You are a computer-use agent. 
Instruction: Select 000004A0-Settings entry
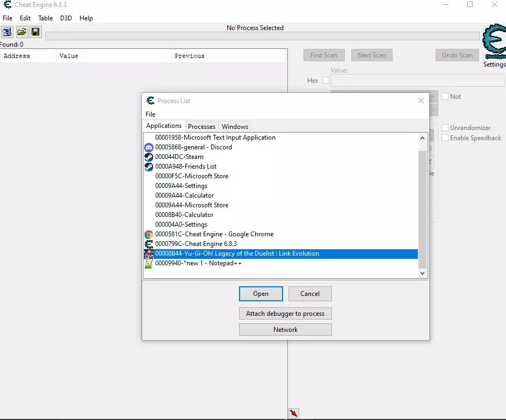pyautogui.click(x=281, y=225)
